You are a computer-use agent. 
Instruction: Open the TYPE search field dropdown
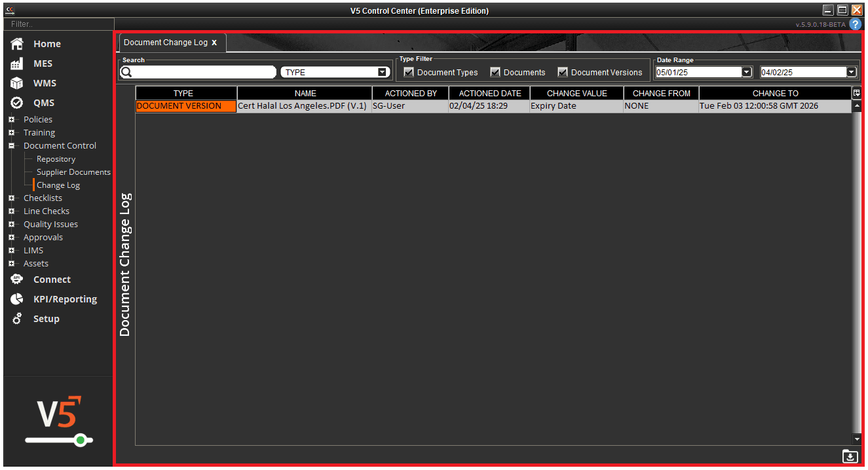tap(383, 73)
